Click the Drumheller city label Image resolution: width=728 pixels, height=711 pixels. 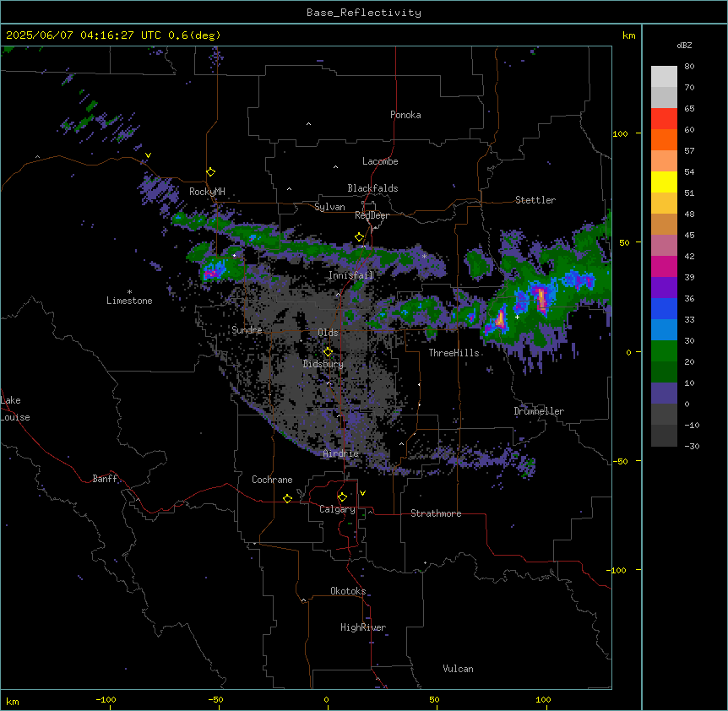pos(539,411)
